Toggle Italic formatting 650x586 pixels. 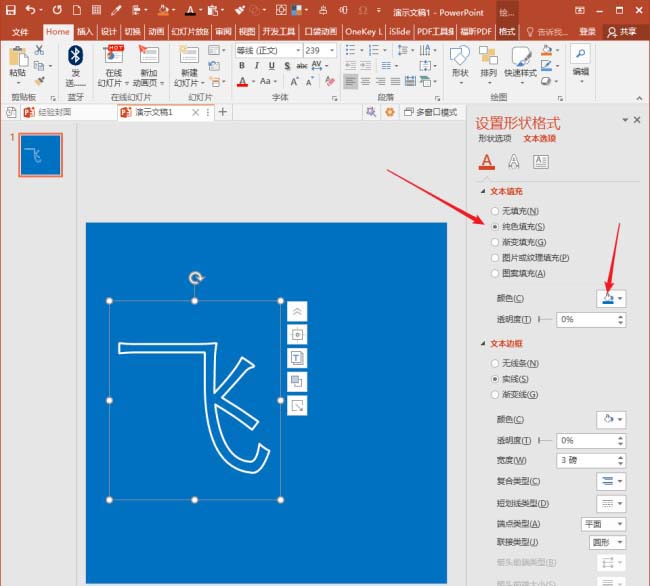[257, 65]
